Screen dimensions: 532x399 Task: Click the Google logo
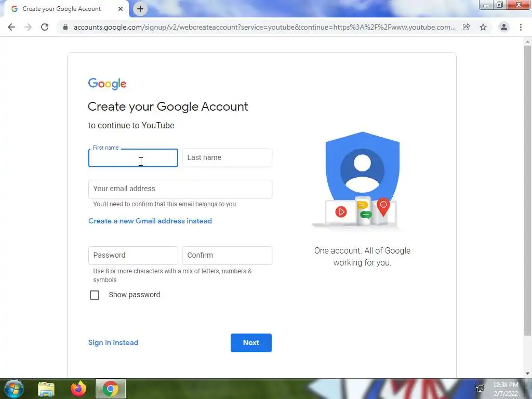(107, 84)
